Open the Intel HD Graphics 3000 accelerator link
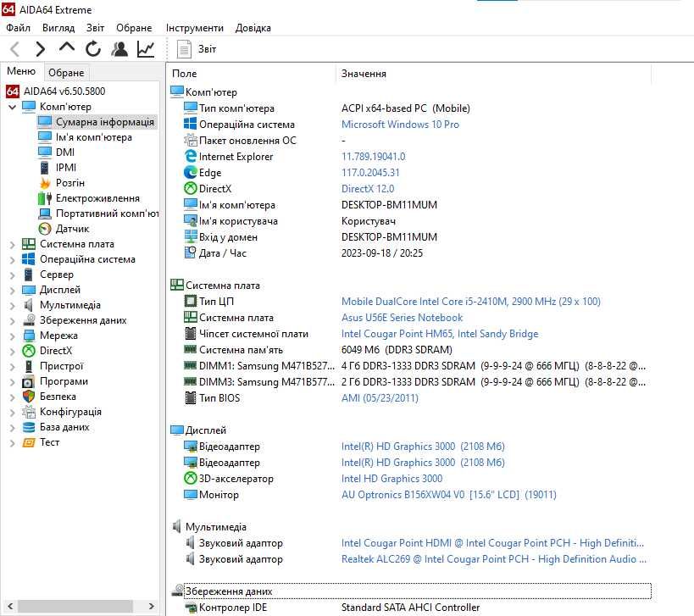The height and width of the screenshot is (616, 694). [391, 479]
